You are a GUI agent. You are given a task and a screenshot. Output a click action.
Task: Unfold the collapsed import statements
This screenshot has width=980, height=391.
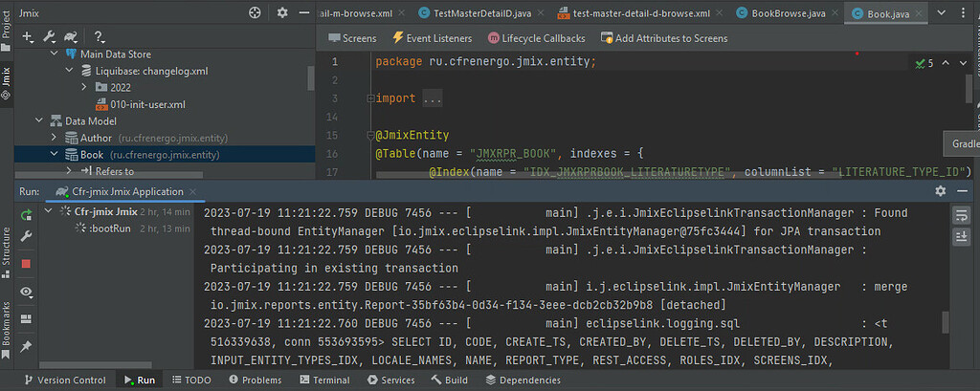[370, 98]
